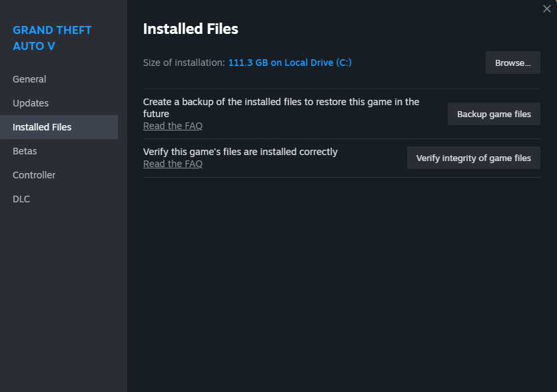This screenshot has width=557, height=392.
Task: Open Read the FAQ under backup description
Action: 173,126
